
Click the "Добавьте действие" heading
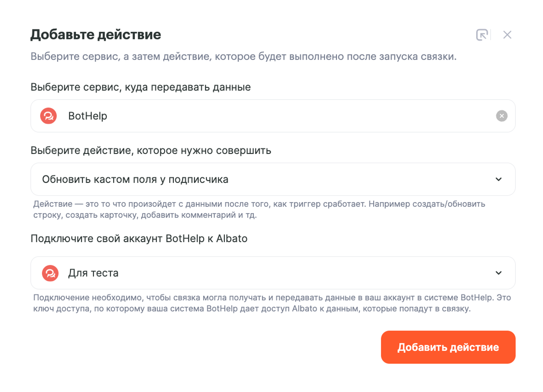[x=96, y=35]
